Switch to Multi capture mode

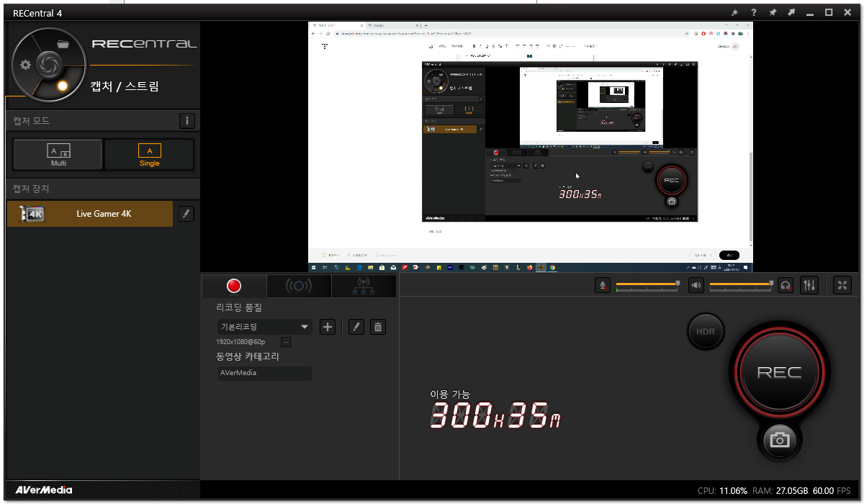[x=58, y=154]
